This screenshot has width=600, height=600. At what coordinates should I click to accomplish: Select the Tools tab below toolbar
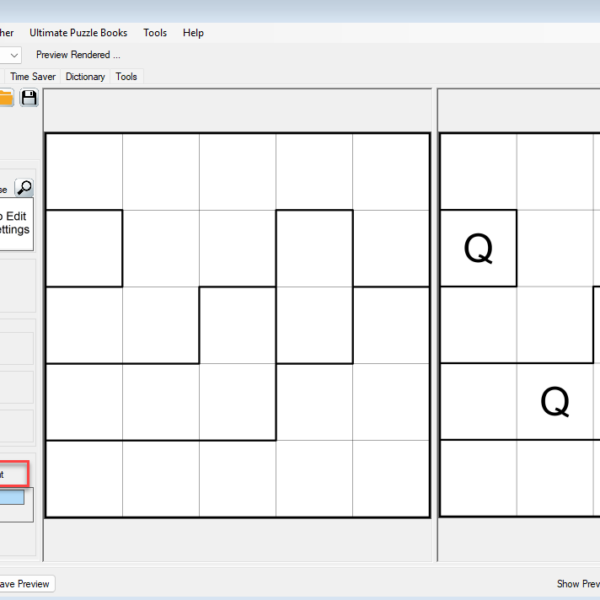pyautogui.click(x=126, y=76)
